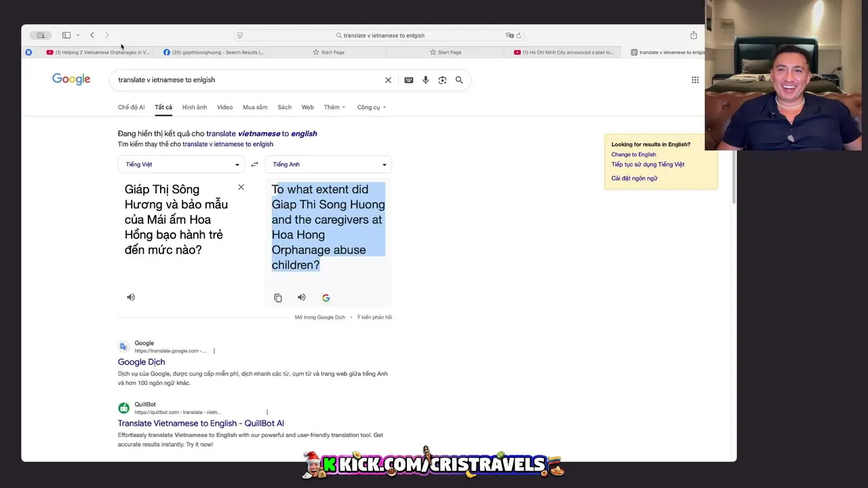Click the highlighted English translation text
Viewport: 868px width, 488px height.
[328, 227]
